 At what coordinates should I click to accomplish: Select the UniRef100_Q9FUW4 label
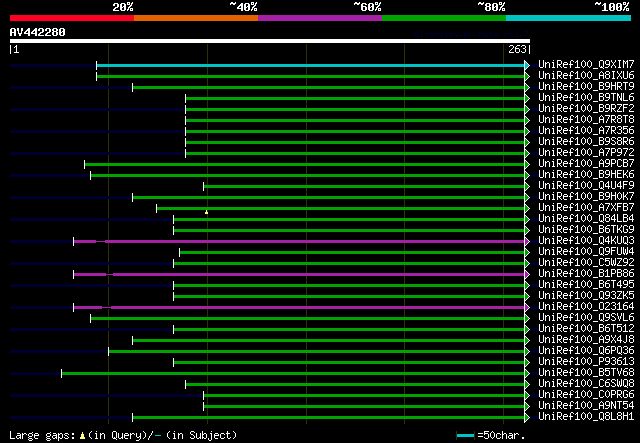click(x=586, y=252)
